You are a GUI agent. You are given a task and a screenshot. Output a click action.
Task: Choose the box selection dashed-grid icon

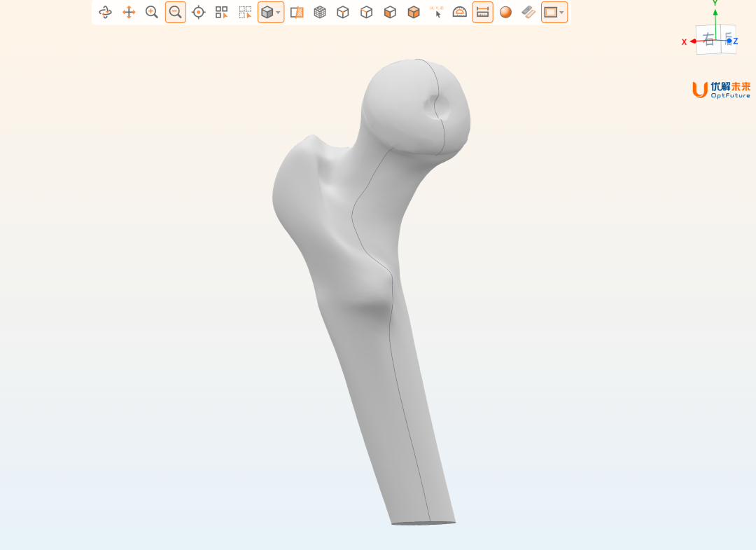246,12
